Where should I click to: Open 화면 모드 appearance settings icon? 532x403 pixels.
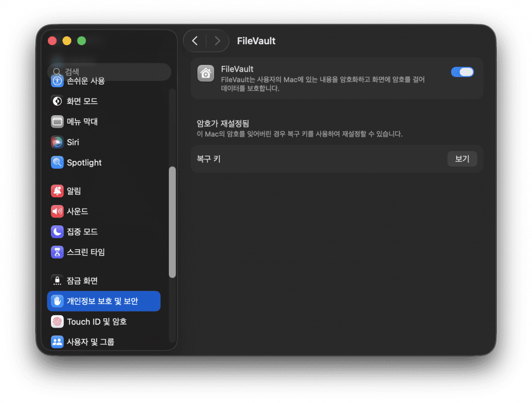pos(57,101)
